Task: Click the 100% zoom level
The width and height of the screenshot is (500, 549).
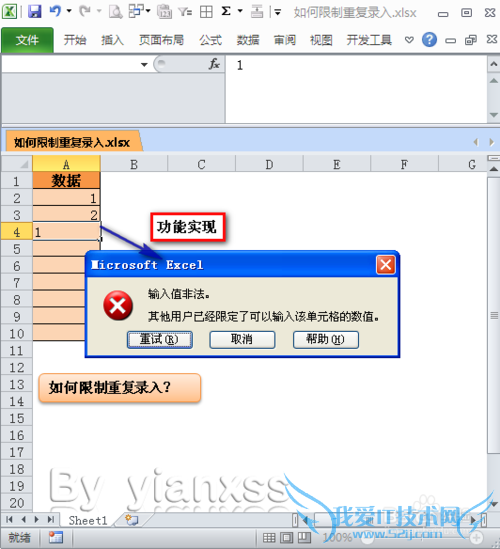Action: (338, 538)
